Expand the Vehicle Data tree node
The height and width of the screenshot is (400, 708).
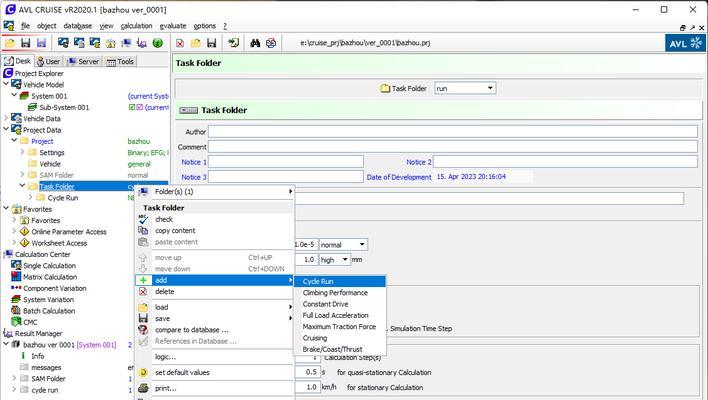click(6, 118)
